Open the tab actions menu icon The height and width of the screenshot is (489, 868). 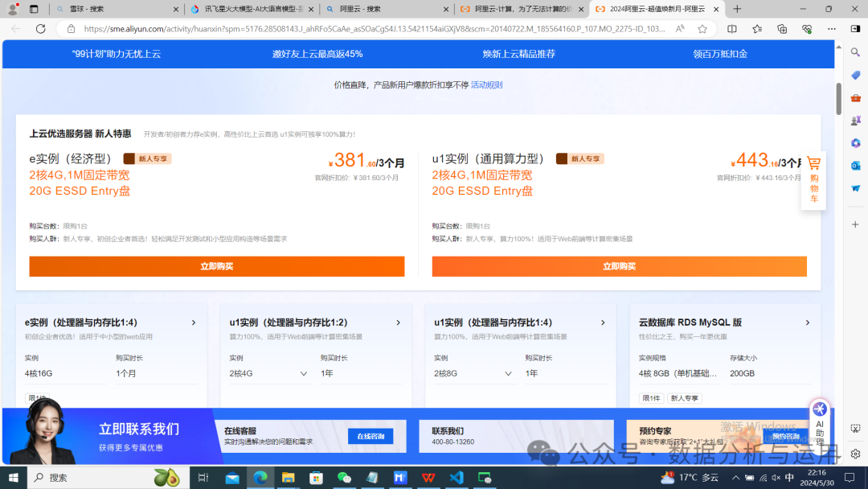point(34,9)
